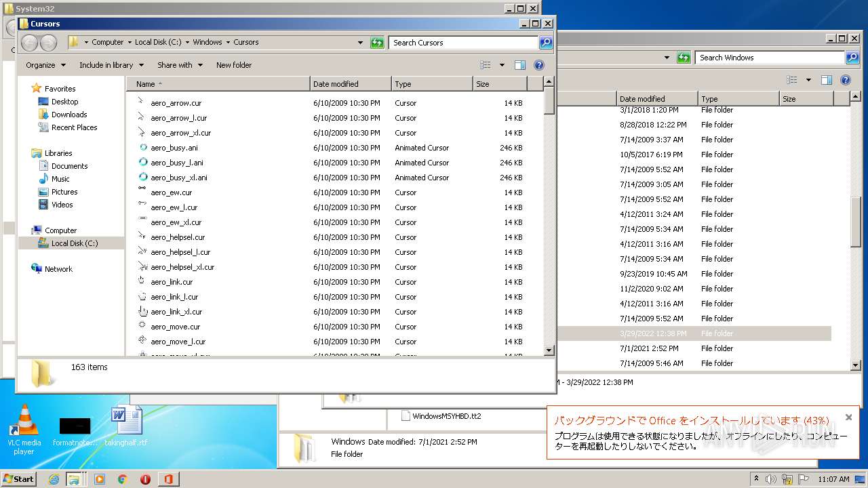This screenshot has height=488, width=868.
Task: Click the refresh button beside the Cursors address bar
Action: coord(377,43)
